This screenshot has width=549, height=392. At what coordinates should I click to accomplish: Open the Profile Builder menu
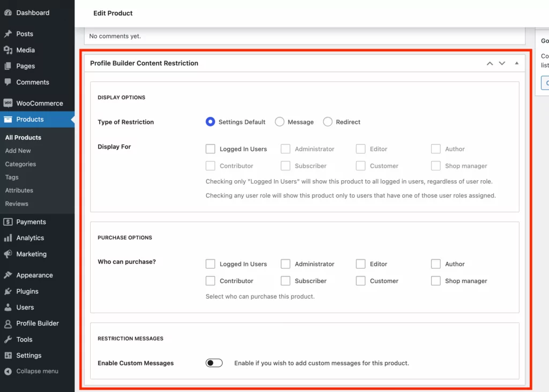point(37,323)
